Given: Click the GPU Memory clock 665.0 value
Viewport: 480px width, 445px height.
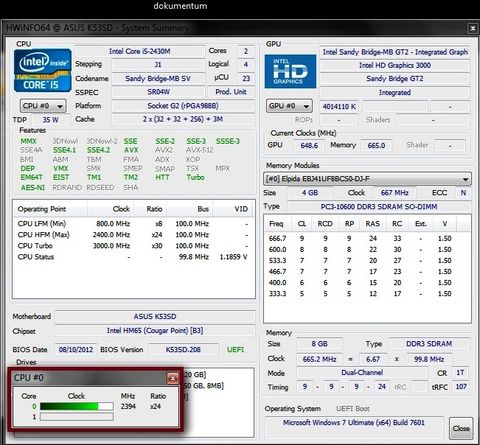Looking at the screenshot, I should [x=376, y=145].
